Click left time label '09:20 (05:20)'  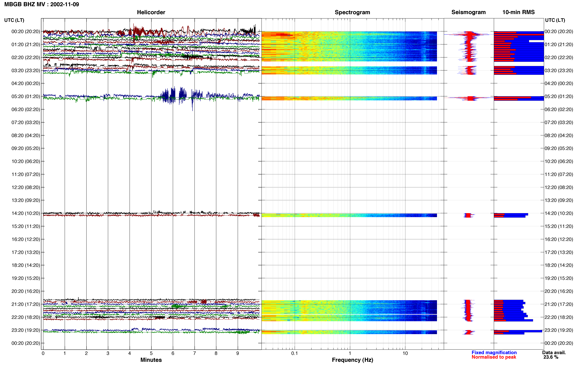click(26, 148)
